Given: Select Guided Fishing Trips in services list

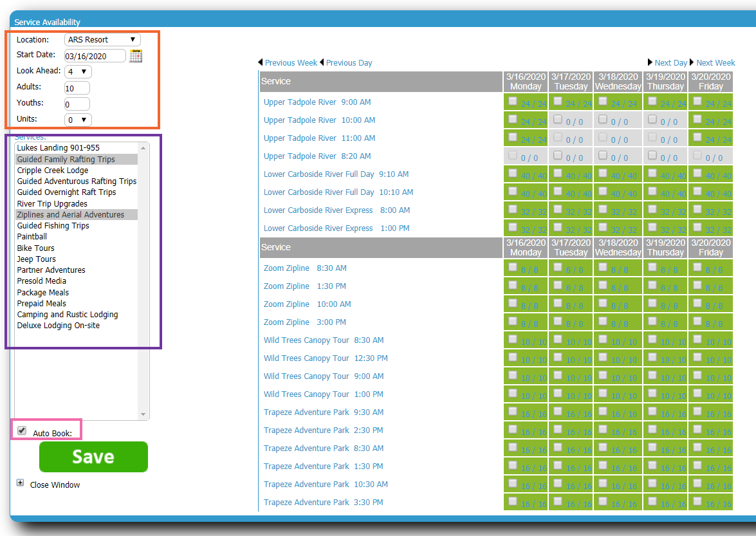Looking at the screenshot, I should pyautogui.click(x=53, y=226).
